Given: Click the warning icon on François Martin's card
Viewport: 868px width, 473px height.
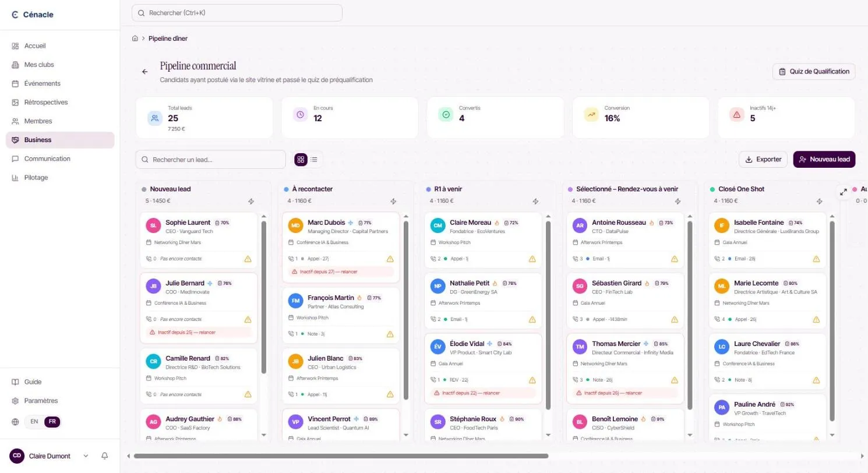Looking at the screenshot, I should [390, 334].
